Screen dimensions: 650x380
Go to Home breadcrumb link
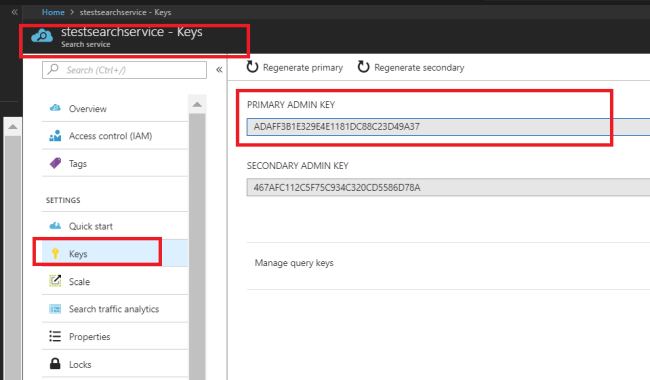point(53,12)
